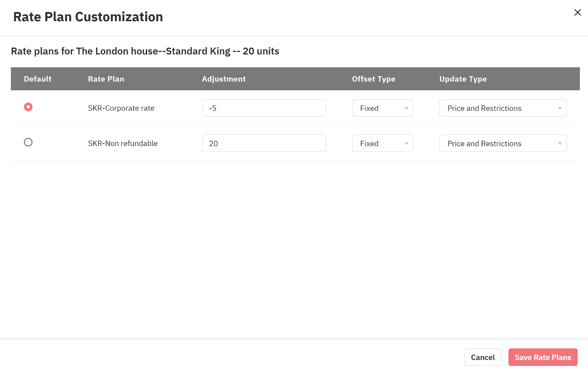The width and height of the screenshot is (588, 371).
Task: Select the Adjustment column header
Action: point(223,79)
